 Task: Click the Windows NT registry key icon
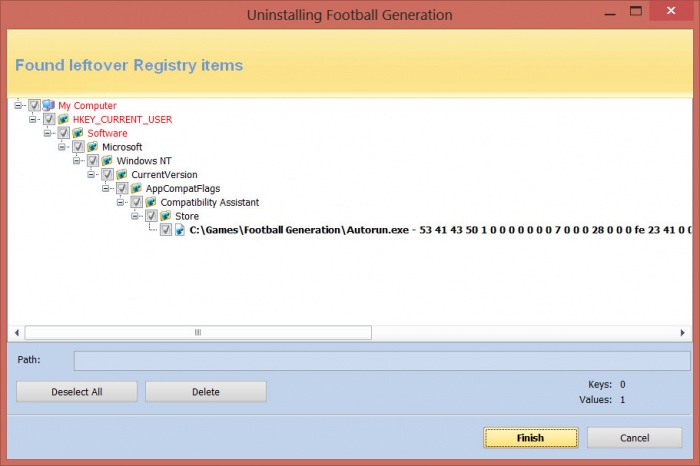click(x=107, y=161)
